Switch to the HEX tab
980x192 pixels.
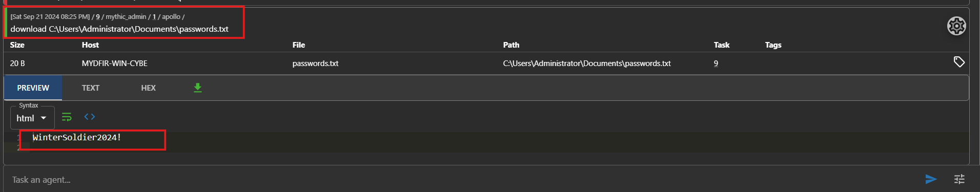[x=148, y=88]
